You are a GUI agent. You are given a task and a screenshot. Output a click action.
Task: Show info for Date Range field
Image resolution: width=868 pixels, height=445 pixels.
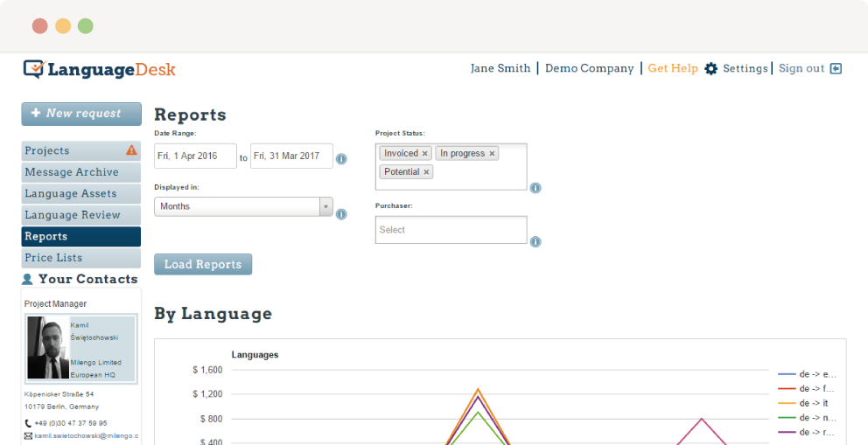(x=341, y=158)
